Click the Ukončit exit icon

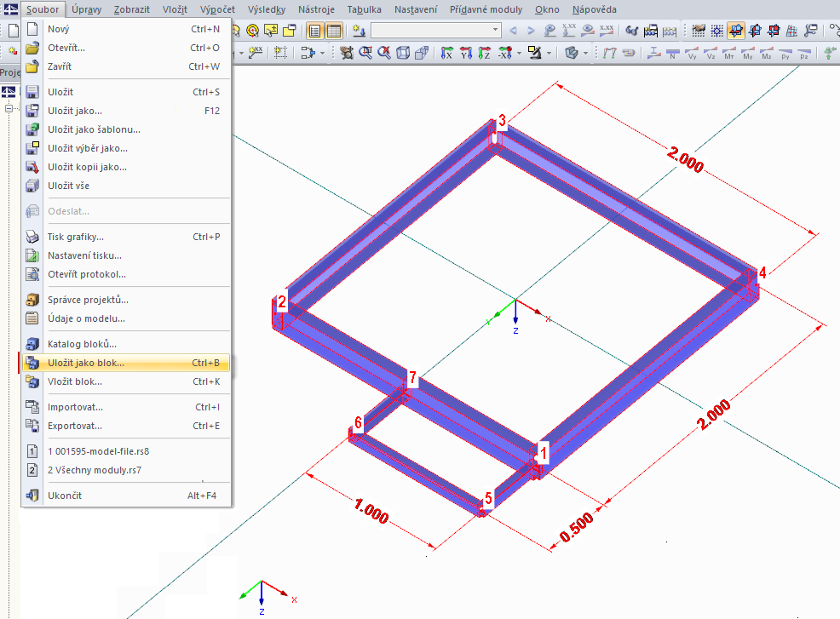coord(32,496)
